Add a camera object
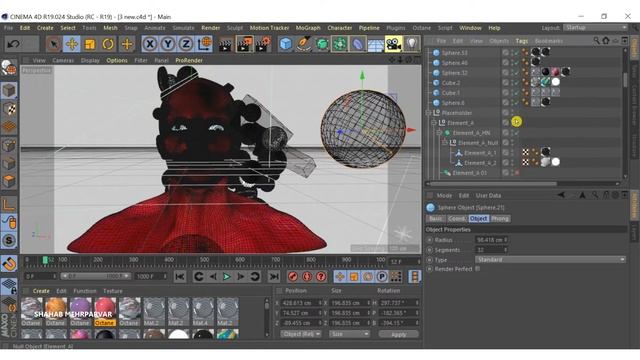Image resolution: width=640 pixels, height=360 pixels. click(393, 44)
